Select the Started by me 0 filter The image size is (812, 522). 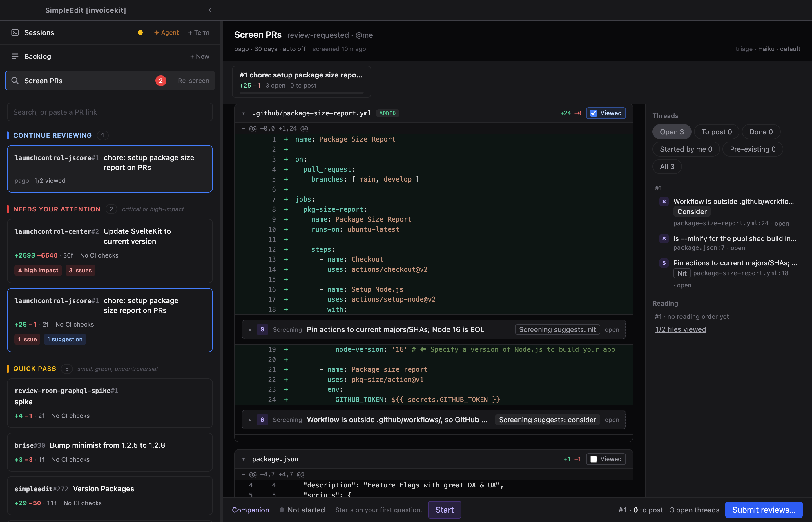pyautogui.click(x=686, y=149)
